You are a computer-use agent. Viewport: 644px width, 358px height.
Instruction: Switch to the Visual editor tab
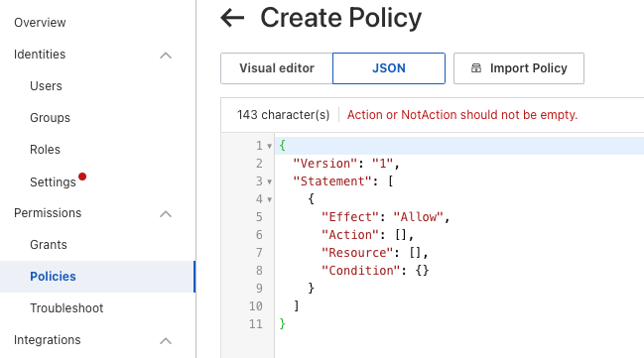click(x=277, y=68)
